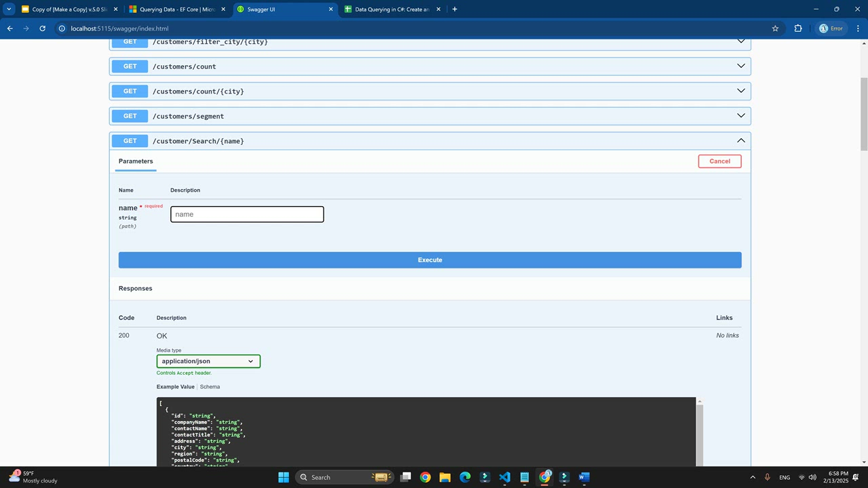Open File Explorer from the taskbar
Screen dimensions: 868x488
click(x=445, y=477)
